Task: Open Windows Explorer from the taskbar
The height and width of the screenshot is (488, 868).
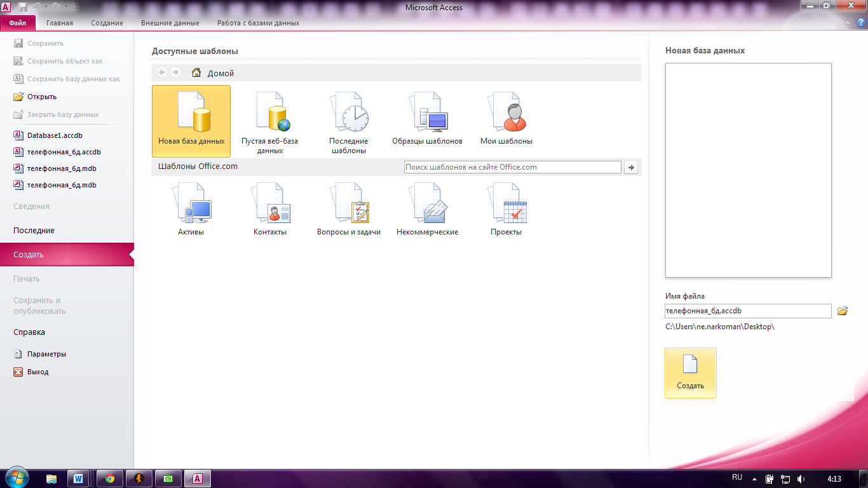Action: tap(51, 478)
